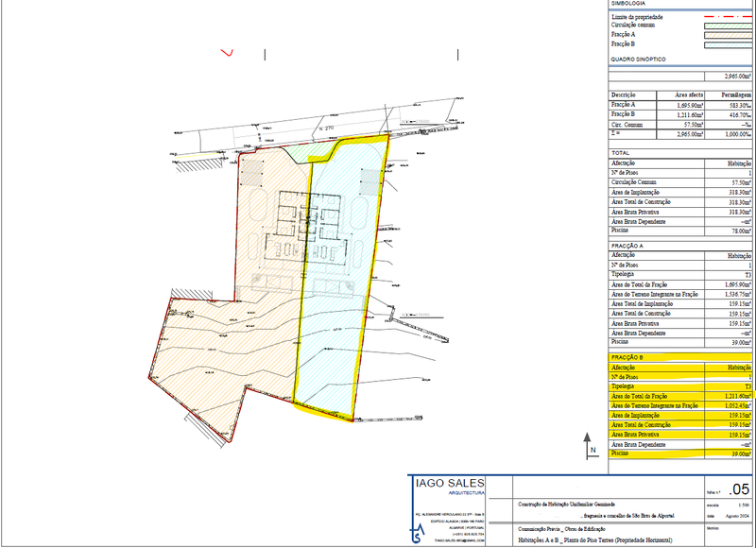Image resolution: width=756 pixels, height=548 pixels.
Task: Click the blue Fracção B legend swatch
Action: tap(729, 43)
